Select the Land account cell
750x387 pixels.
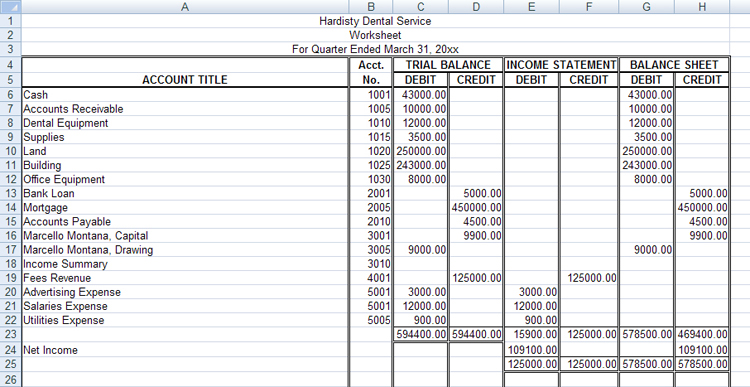click(185, 151)
